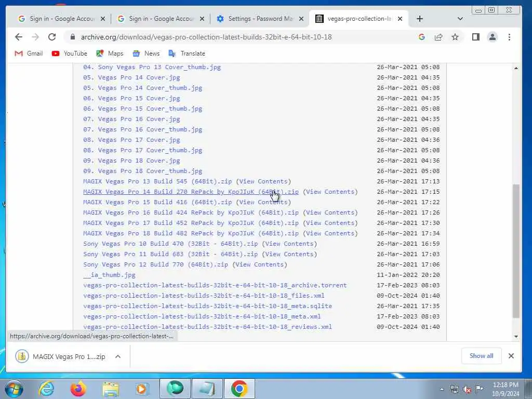The image size is (532, 399).
Task: Open the Chrome side panel
Action: pyautogui.click(x=476, y=37)
